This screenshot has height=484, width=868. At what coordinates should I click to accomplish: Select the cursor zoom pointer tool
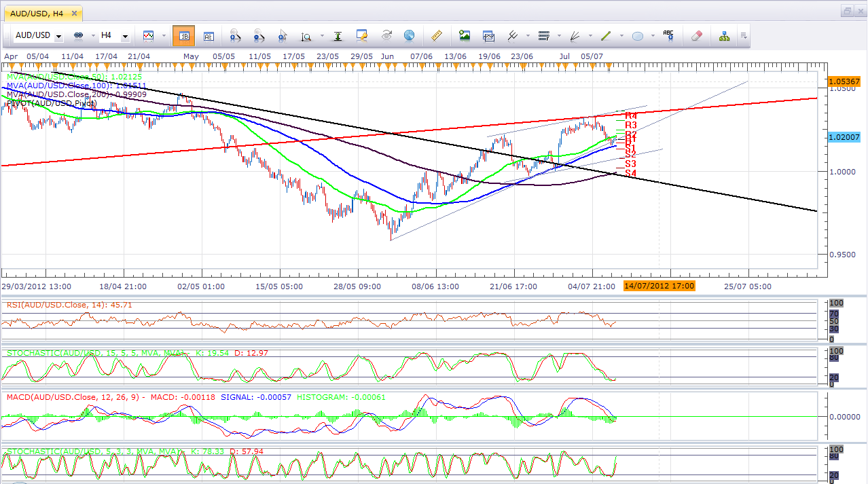click(283, 35)
